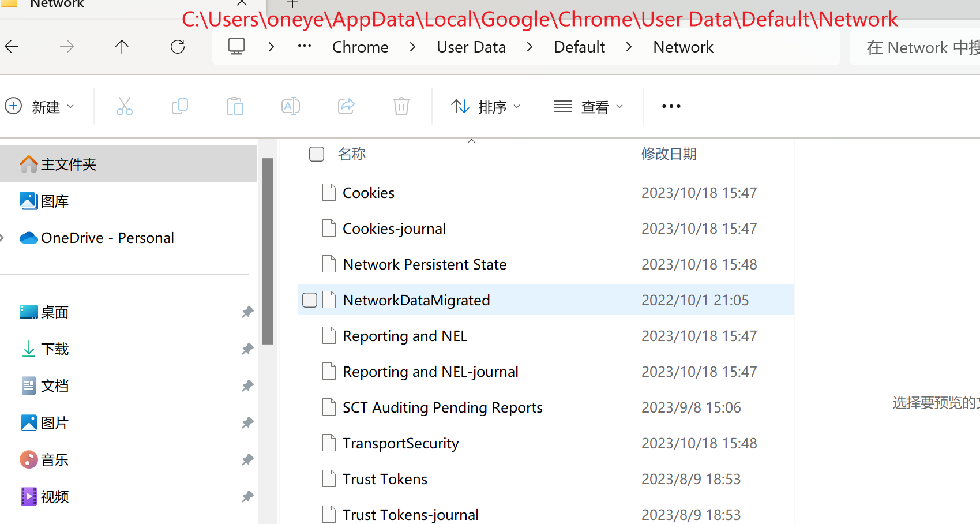980x524 pixels.
Task: Click the Share icon in toolbar
Action: 346,106
